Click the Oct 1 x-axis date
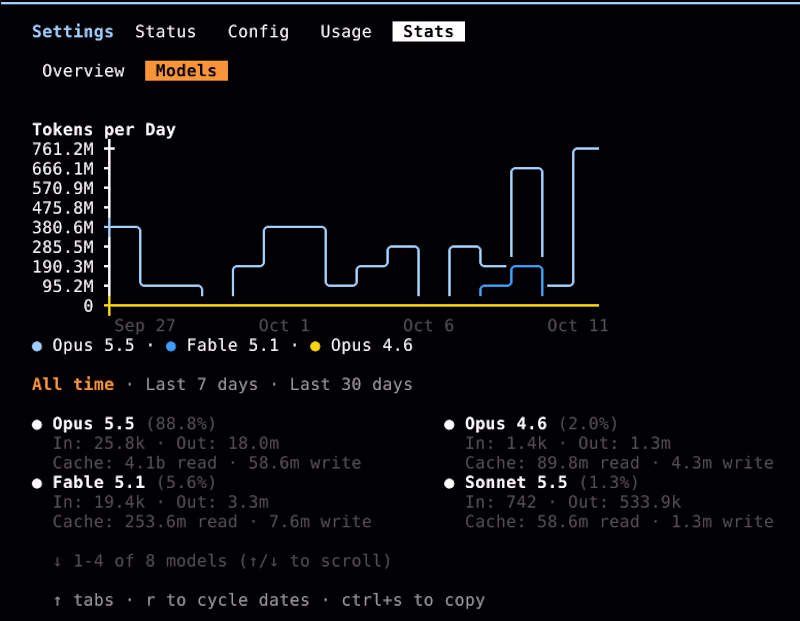This screenshot has height=621, width=800. click(x=284, y=326)
